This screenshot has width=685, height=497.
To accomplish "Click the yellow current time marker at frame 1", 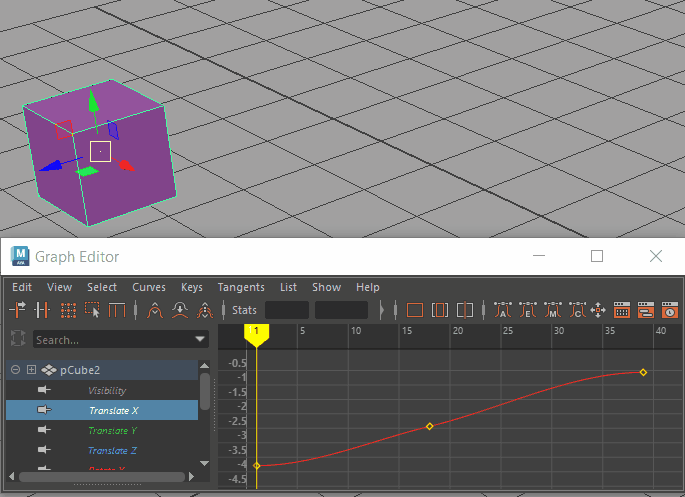I will click(256, 335).
